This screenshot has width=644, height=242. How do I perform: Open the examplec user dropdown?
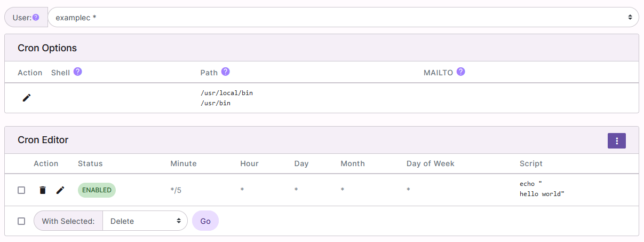click(343, 17)
